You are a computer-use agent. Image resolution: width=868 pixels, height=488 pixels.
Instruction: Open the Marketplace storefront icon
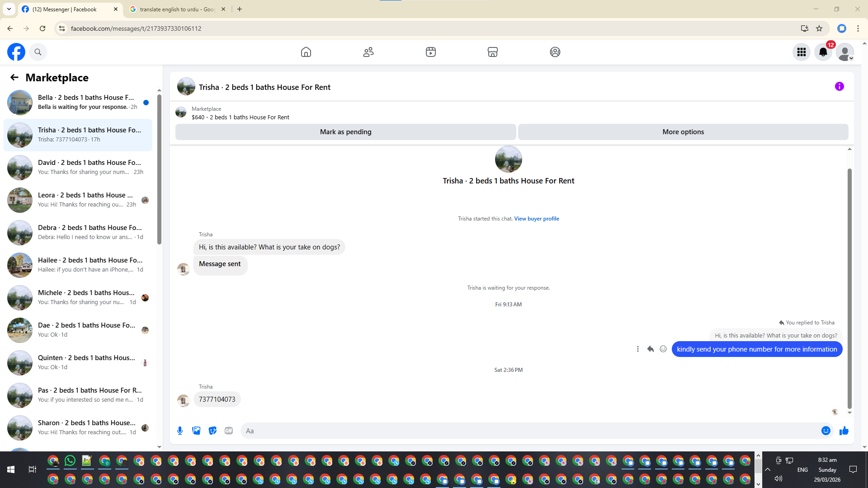click(x=493, y=52)
